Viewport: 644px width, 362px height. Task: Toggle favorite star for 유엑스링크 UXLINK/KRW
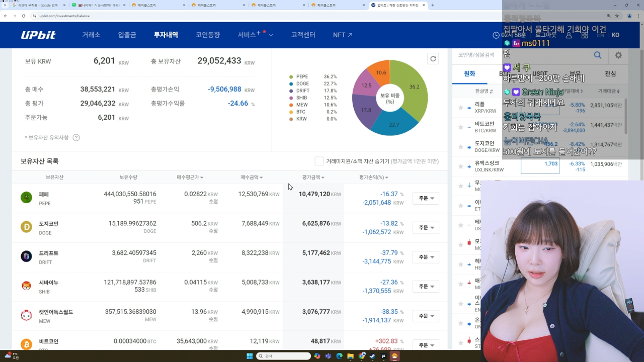pyautogui.click(x=460, y=166)
